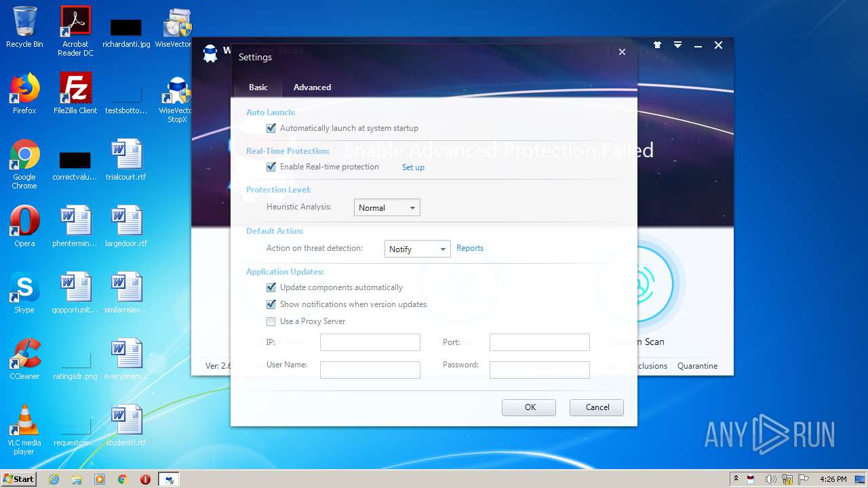
Task: Enable Use a Proxy Server checkbox
Action: tap(271, 321)
